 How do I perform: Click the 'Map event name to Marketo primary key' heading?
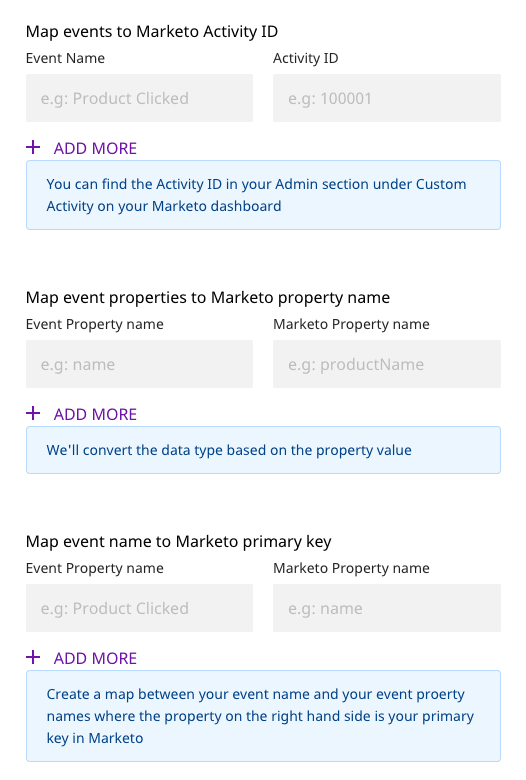tap(178, 541)
